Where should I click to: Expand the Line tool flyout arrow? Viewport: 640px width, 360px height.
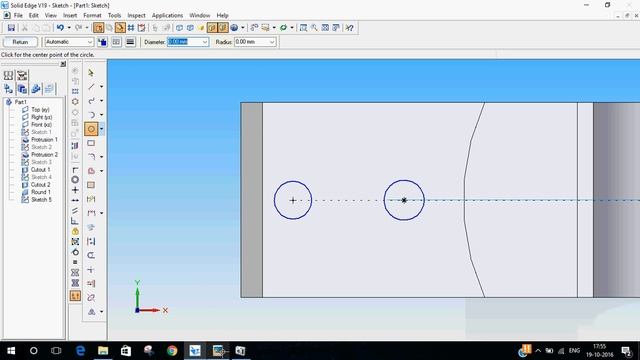tap(102, 87)
